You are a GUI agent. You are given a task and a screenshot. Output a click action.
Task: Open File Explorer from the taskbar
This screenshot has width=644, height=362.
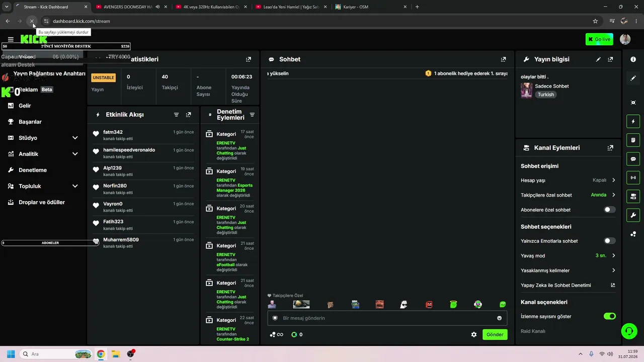click(115, 354)
